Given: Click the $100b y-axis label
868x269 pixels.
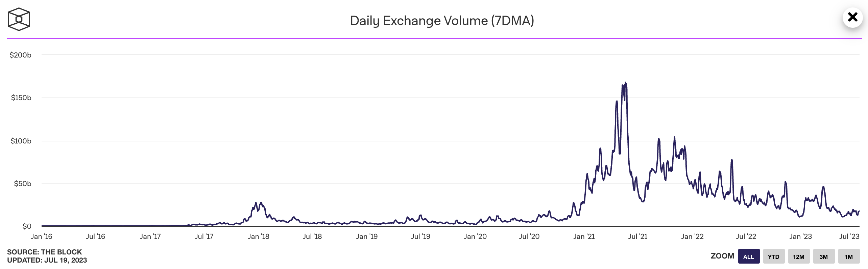Looking at the screenshot, I should click(x=21, y=141).
